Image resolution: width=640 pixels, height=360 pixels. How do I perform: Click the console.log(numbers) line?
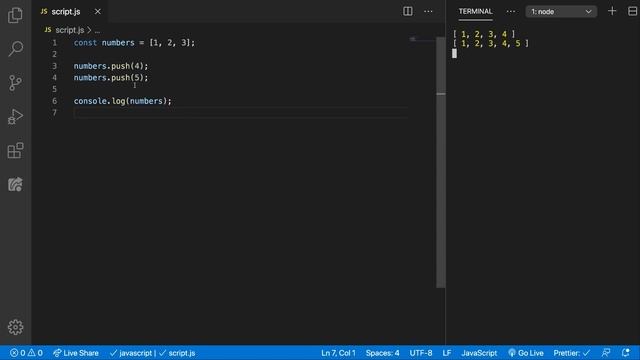[123, 101]
